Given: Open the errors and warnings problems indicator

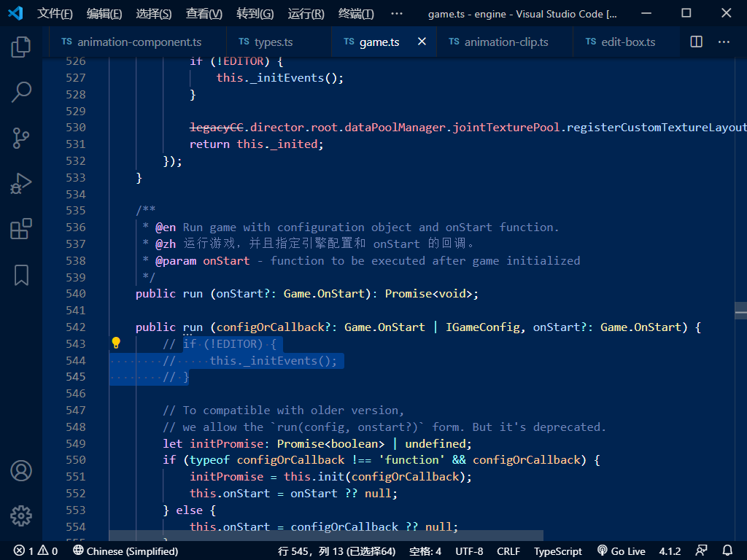Looking at the screenshot, I should [36, 551].
